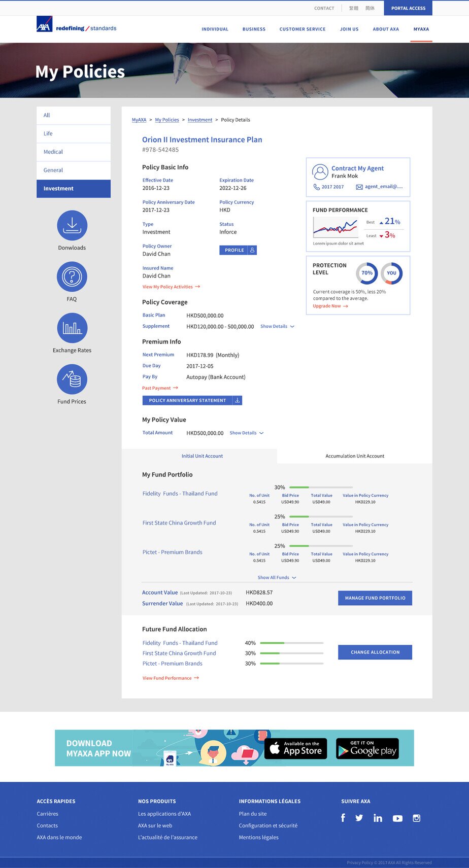Image resolution: width=469 pixels, height=868 pixels.
Task: Click the Portal Access button
Action: (408, 8)
